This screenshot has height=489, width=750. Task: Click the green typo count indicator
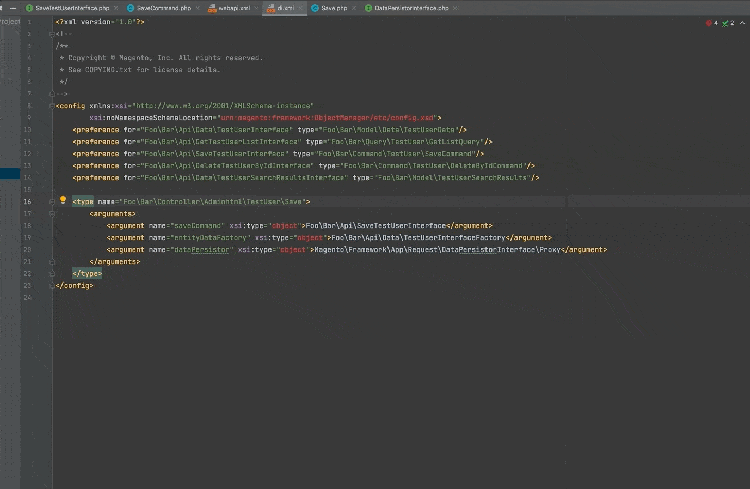726,22
